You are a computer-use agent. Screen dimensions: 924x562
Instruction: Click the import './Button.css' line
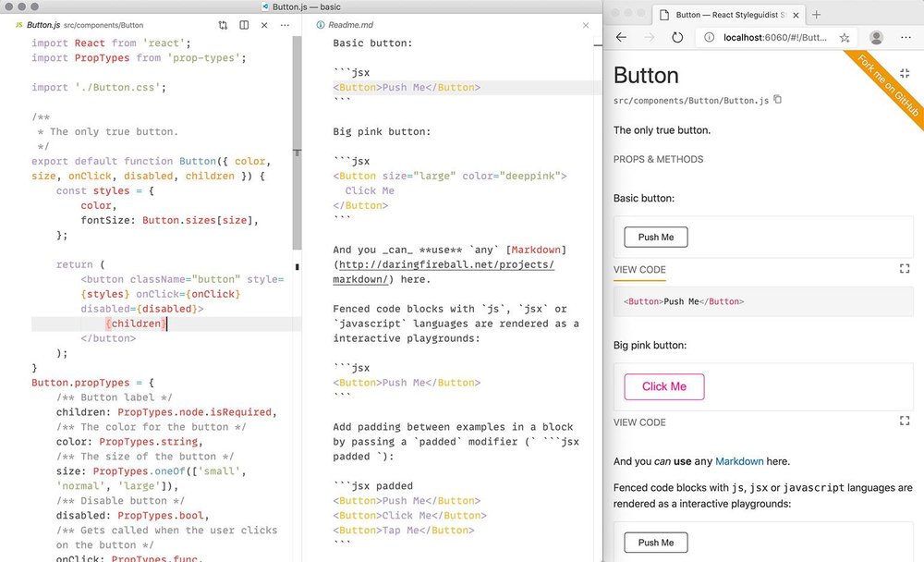click(99, 87)
